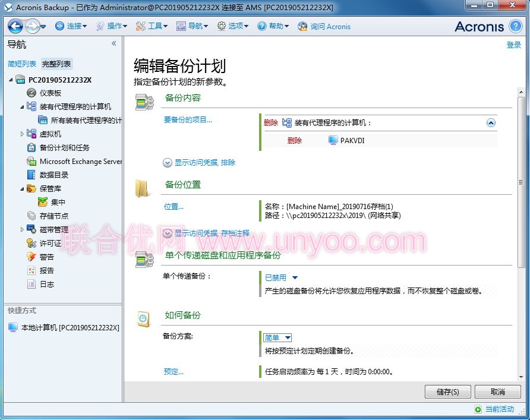Click the 如何备份 clock icon
Screen dimensions: 530x420
[143, 318]
